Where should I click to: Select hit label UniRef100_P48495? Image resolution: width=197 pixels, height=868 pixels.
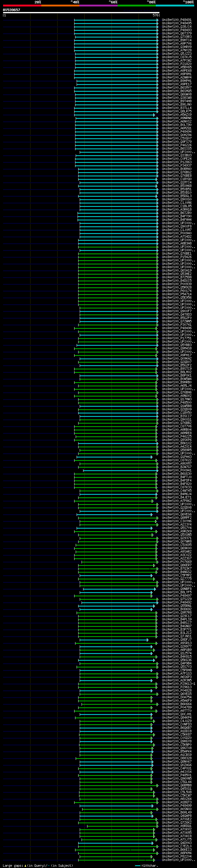177,23
